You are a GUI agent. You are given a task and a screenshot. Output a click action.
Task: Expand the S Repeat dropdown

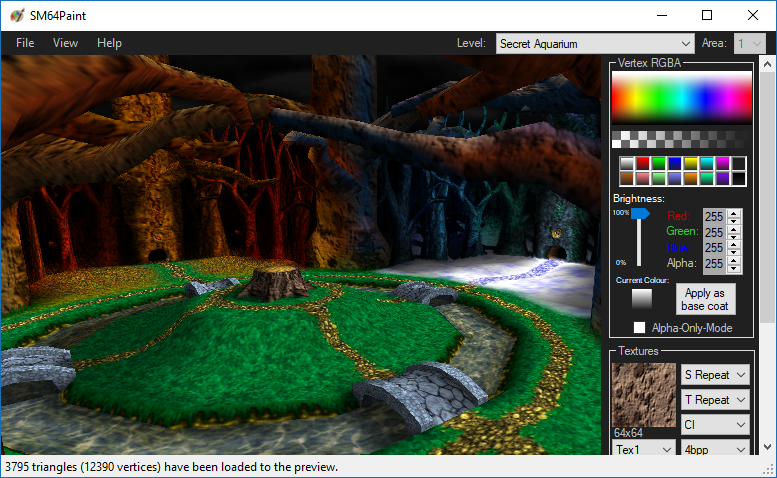tap(715, 375)
